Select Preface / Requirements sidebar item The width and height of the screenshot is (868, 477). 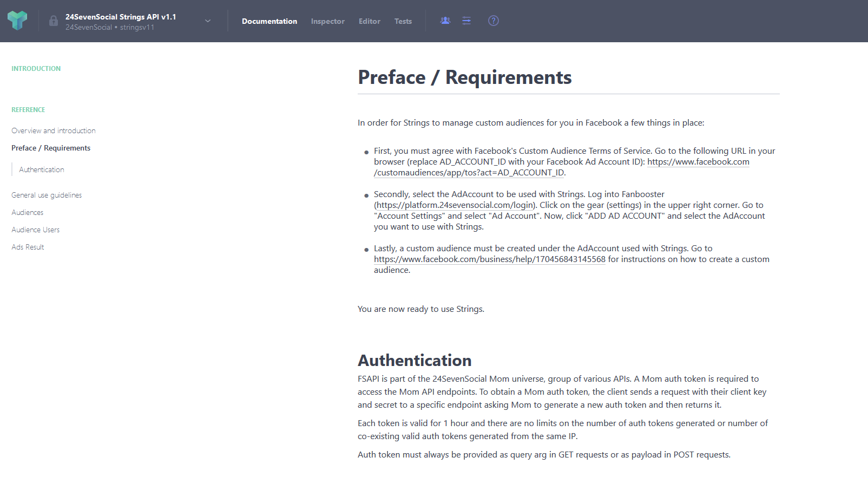coord(51,148)
